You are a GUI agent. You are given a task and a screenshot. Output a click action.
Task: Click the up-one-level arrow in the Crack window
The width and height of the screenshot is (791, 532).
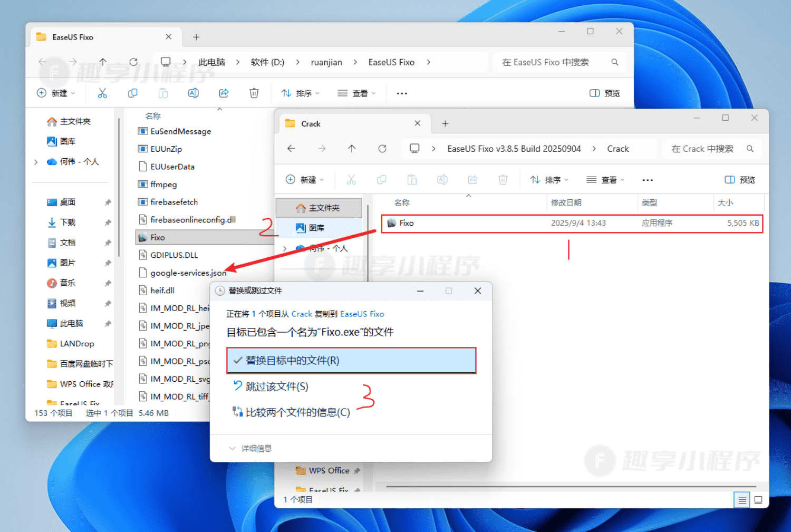pos(352,148)
